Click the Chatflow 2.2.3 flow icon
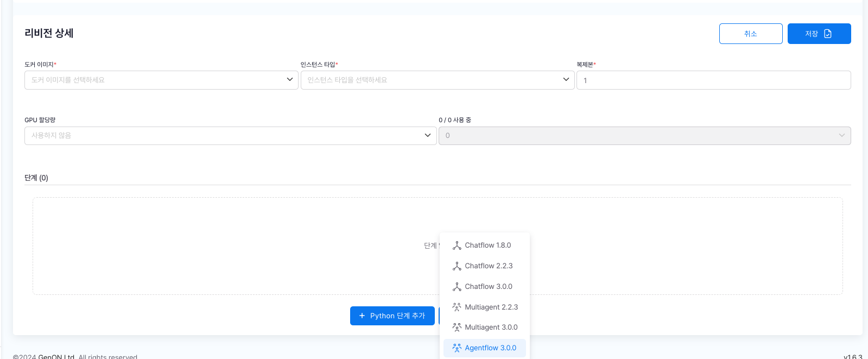 [x=457, y=266]
